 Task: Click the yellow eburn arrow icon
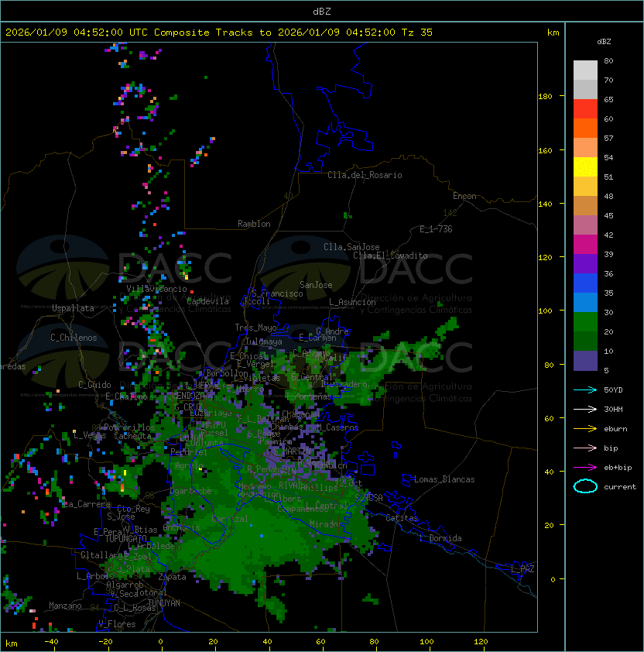585,429
